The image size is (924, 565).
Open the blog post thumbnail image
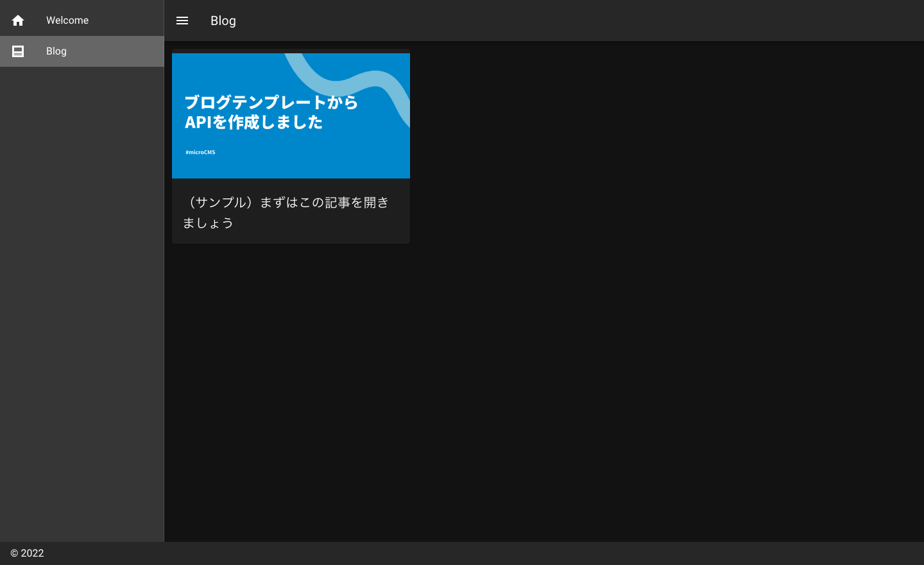[x=291, y=116]
